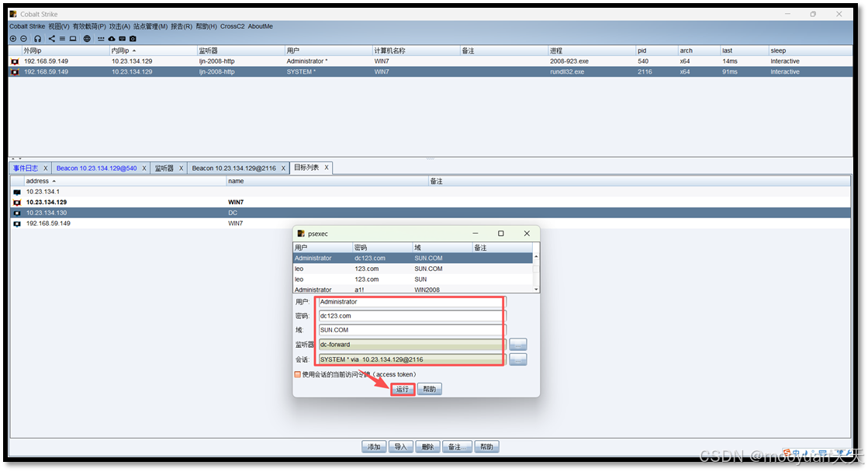Viewport: 868px width, 472px height.
Task: Open the 帮助(H) menu
Action: click(206, 26)
